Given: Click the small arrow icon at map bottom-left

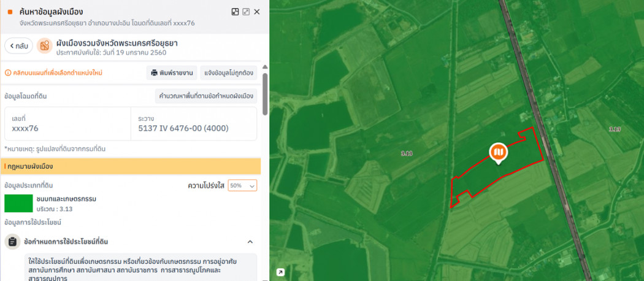Looking at the screenshot, I should pos(280,272).
